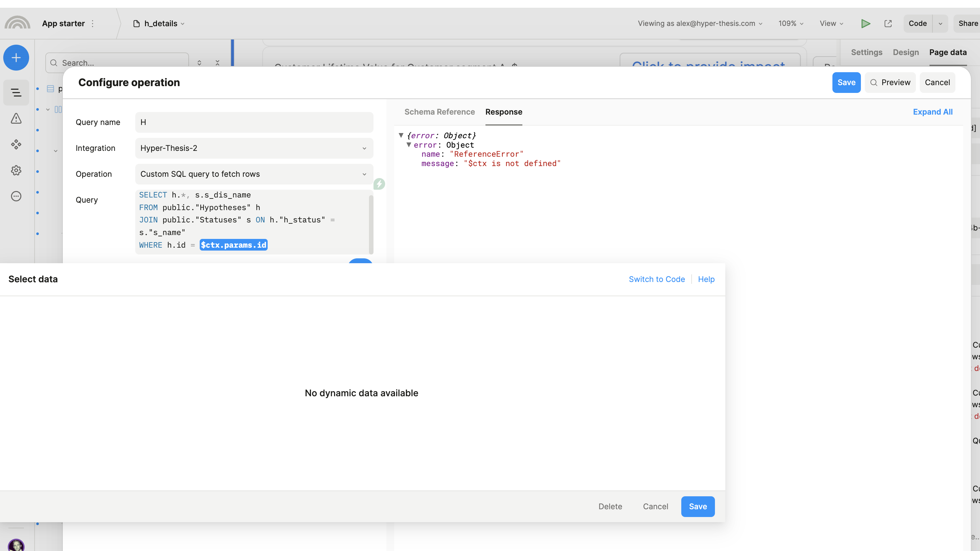Click the Switch to Code link

click(x=657, y=279)
